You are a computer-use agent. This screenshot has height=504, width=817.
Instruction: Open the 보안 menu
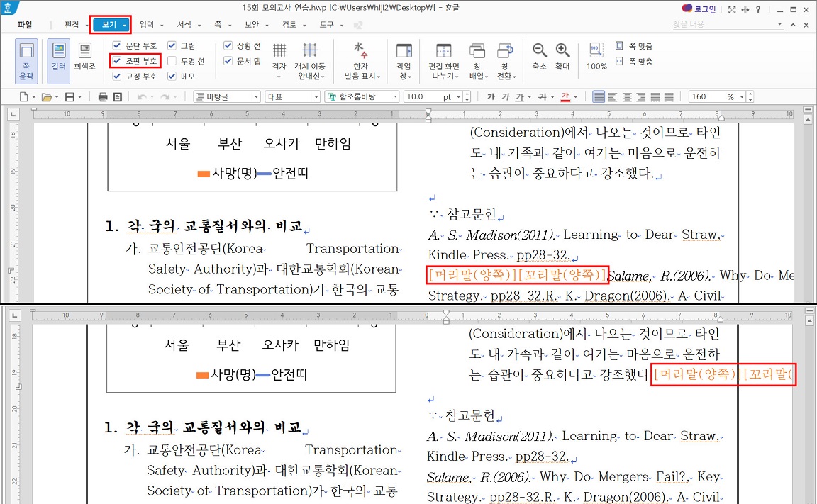(x=252, y=25)
